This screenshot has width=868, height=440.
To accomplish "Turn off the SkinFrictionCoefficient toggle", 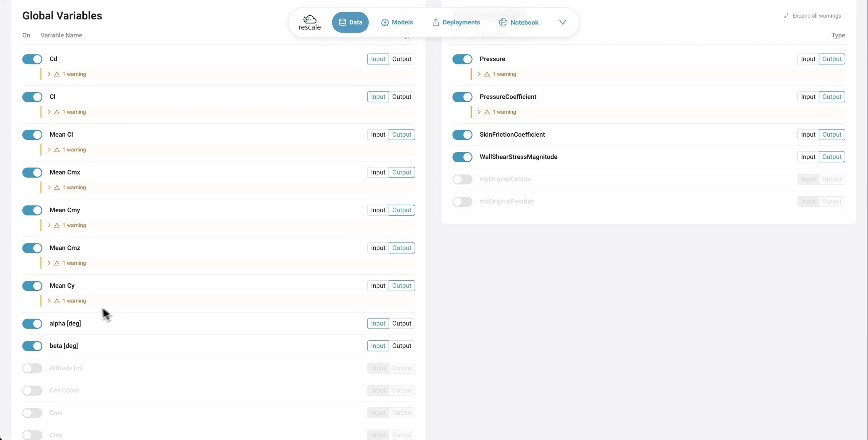I will pyautogui.click(x=462, y=135).
